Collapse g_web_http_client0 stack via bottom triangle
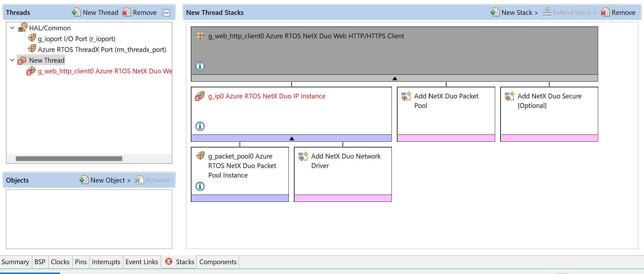 point(395,78)
